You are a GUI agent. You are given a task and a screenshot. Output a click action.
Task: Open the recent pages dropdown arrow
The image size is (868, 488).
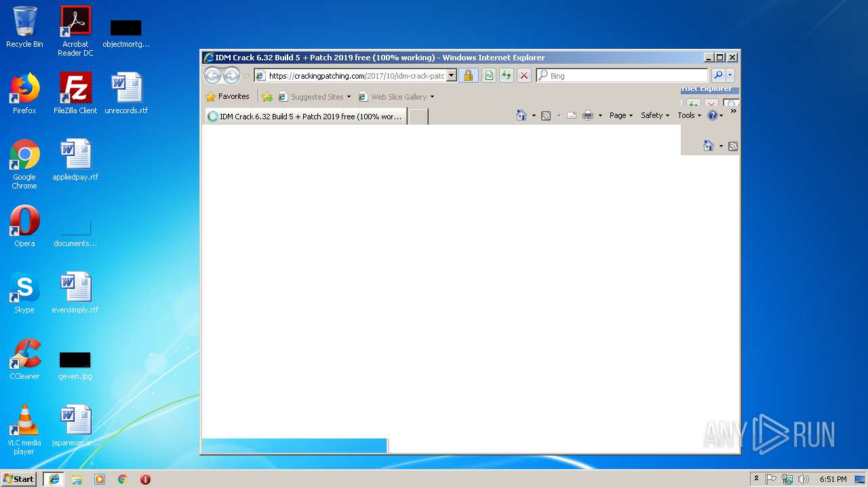(x=247, y=76)
